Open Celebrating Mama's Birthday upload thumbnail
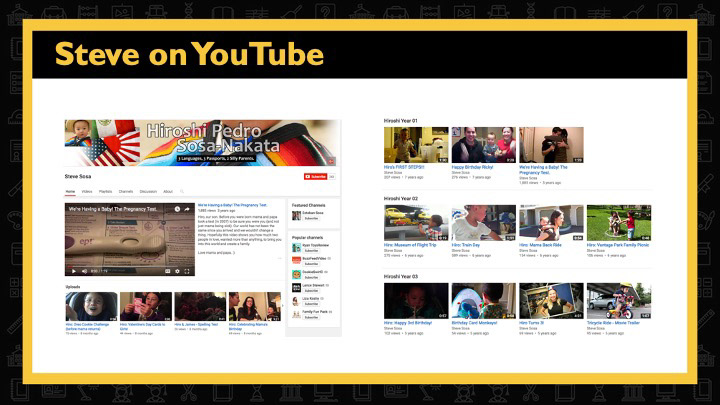The height and width of the screenshot is (405, 720). (x=255, y=306)
